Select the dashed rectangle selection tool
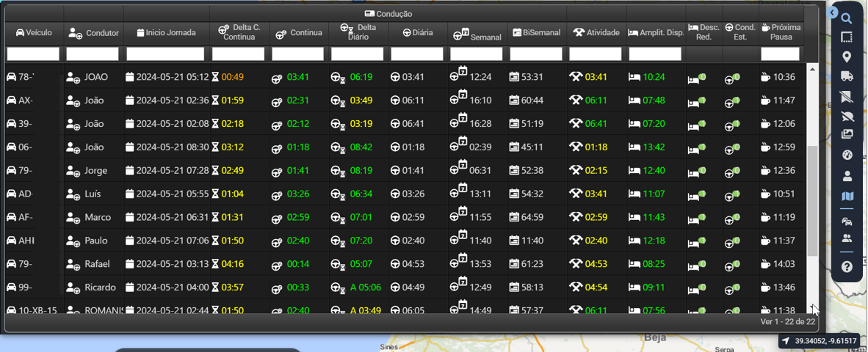The height and width of the screenshot is (352, 868). [847, 37]
